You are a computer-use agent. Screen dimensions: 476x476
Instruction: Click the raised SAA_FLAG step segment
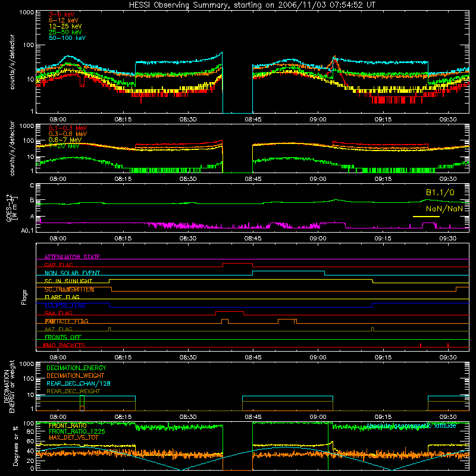click(230, 311)
